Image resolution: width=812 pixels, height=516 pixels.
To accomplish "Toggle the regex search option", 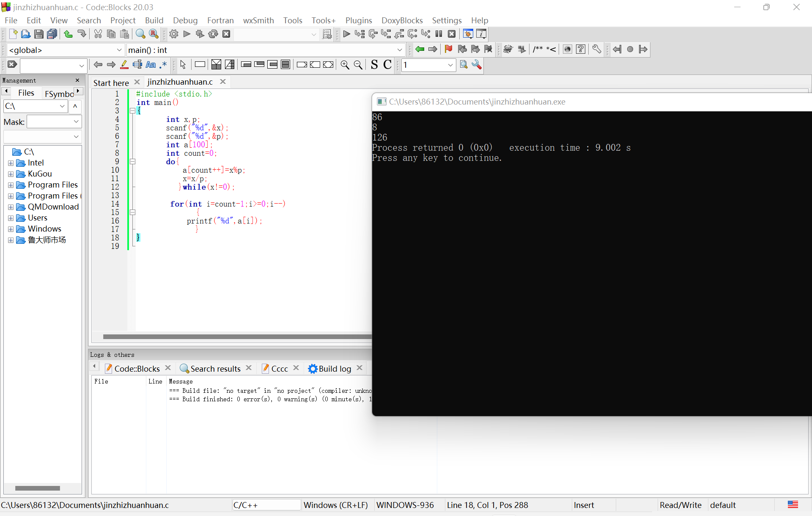I will [x=163, y=65].
